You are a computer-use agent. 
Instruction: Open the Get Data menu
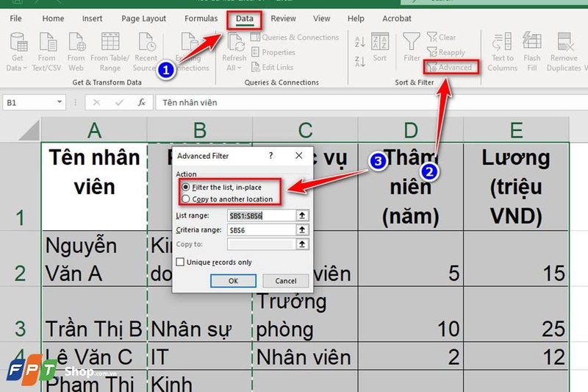click(17, 51)
